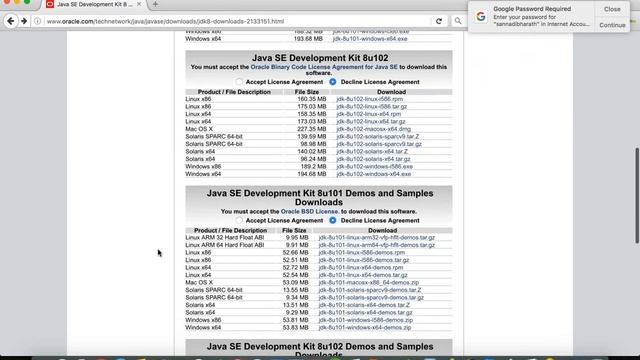Screen dimensions: 640x360
Task: Download jdk-8u102-linux-i586.rpm
Action: click(369, 99)
